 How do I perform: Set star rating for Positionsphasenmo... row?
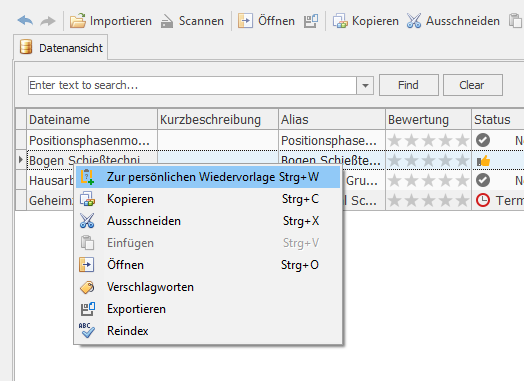click(428, 140)
